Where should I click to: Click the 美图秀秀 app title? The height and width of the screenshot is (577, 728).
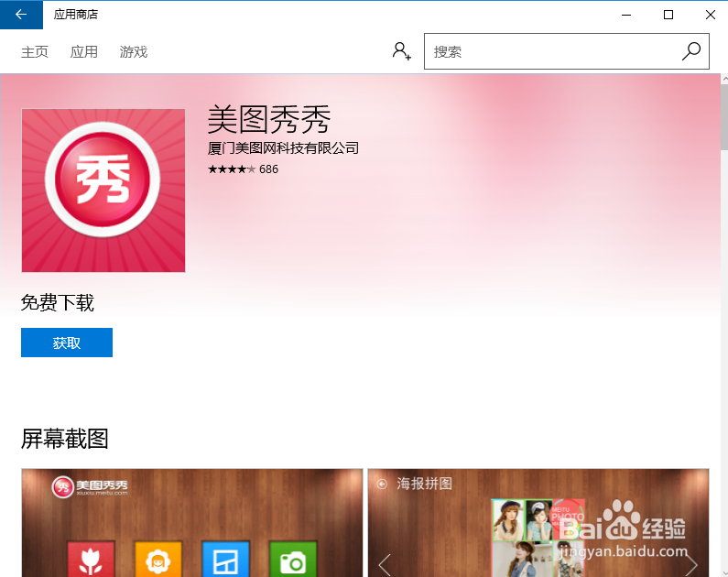pos(269,119)
